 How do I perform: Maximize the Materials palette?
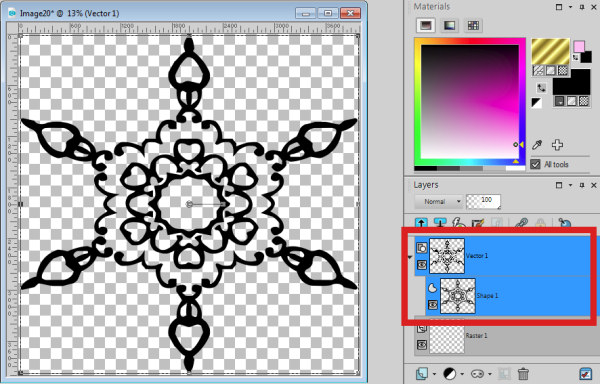[x=559, y=7]
